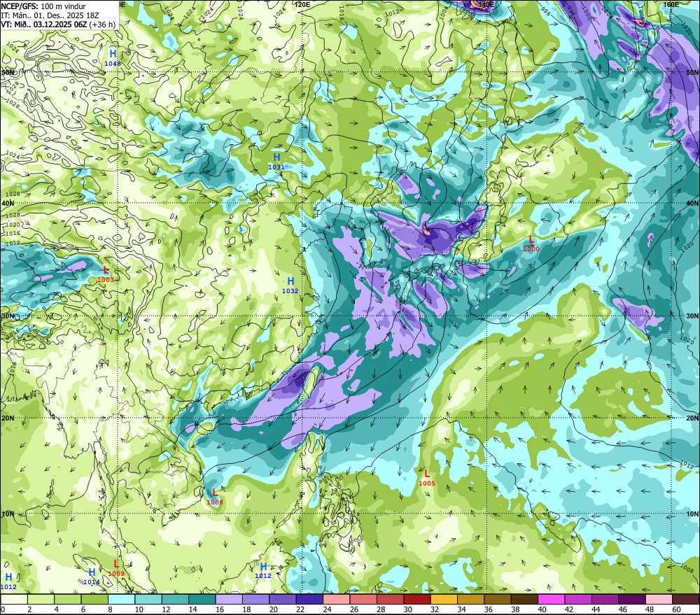Click the H 1032 high pressure marker
This screenshot has height=615, width=700.
pyautogui.click(x=290, y=285)
